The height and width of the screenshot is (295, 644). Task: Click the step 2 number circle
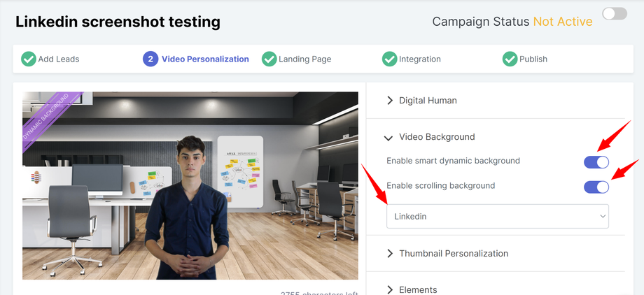150,59
